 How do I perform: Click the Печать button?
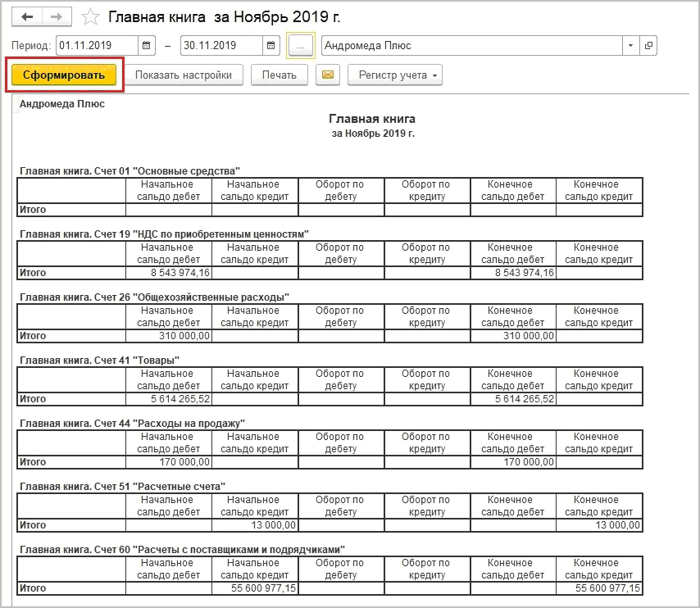click(279, 75)
